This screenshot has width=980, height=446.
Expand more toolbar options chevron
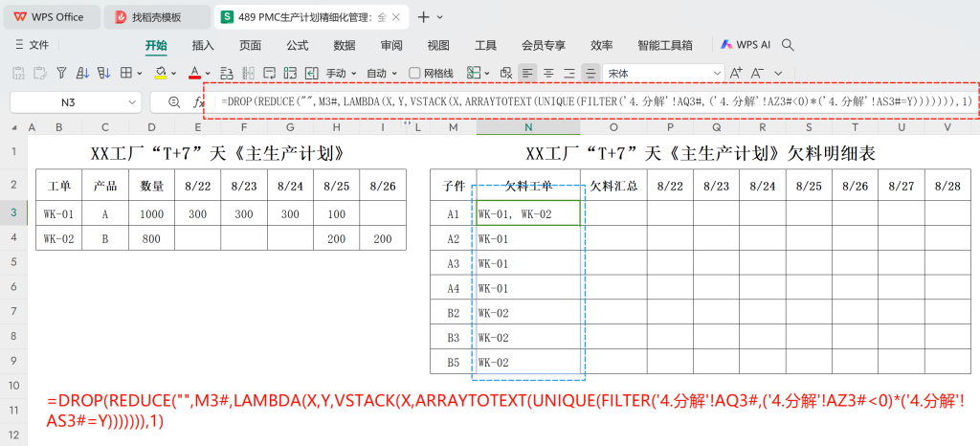(778, 73)
